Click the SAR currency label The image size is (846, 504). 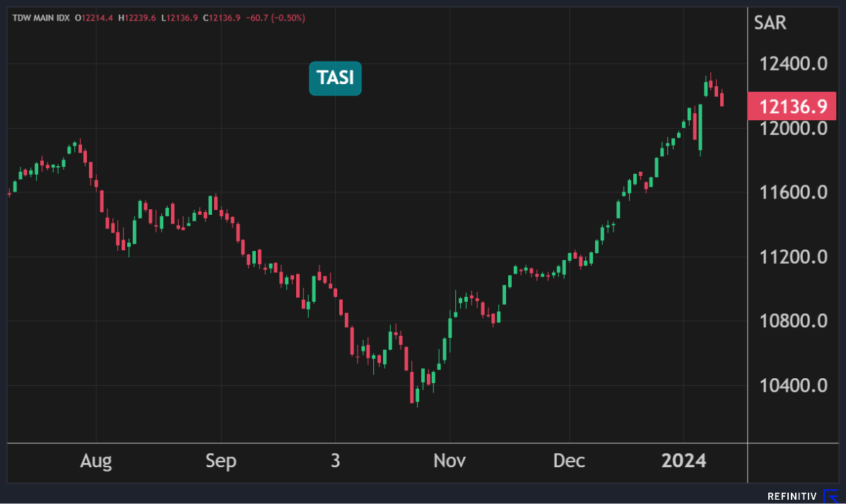pyautogui.click(x=770, y=23)
